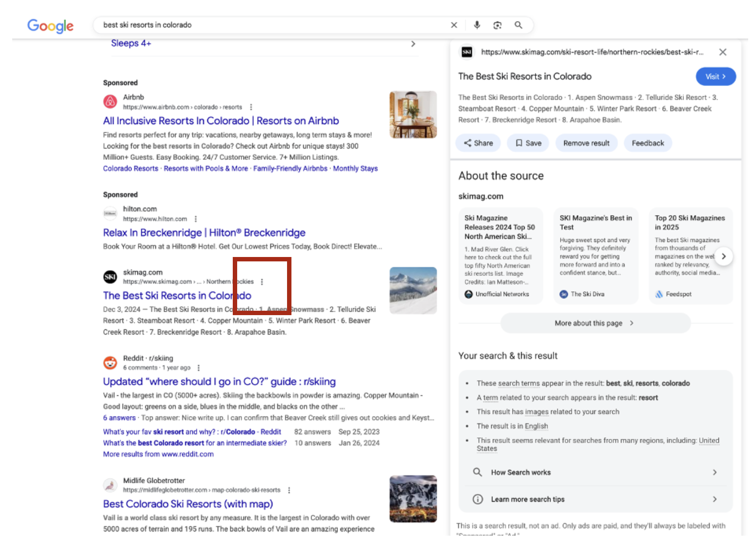This screenshot has height=556, width=756.
Task: Open three-dot menu for Reddit result
Action: [199, 368]
